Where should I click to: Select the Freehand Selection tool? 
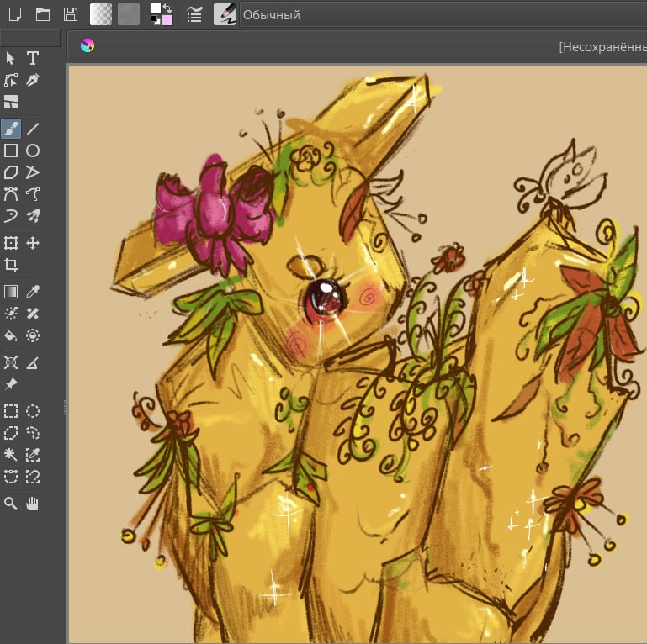[33, 433]
